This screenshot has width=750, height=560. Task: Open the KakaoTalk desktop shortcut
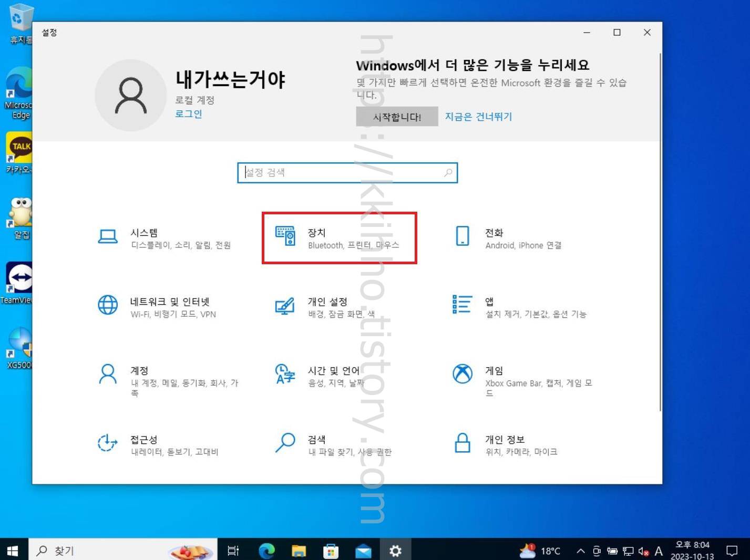point(19,152)
